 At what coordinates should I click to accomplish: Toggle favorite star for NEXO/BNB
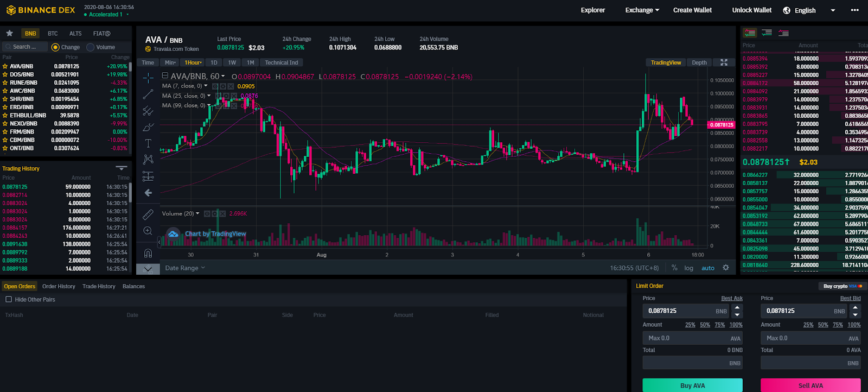5,123
